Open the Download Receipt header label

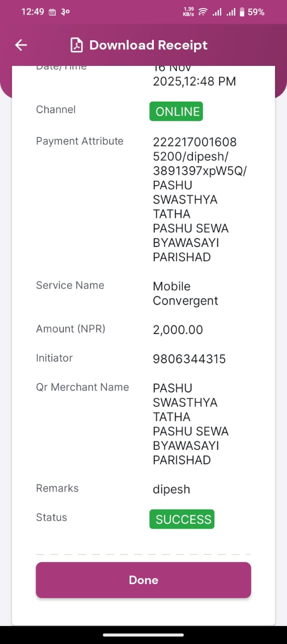(148, 45)
